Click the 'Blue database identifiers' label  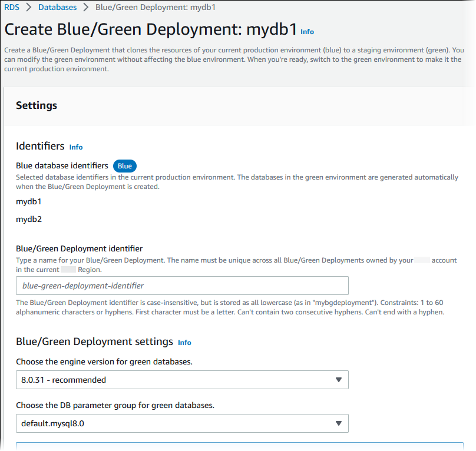tap(62, 166)
